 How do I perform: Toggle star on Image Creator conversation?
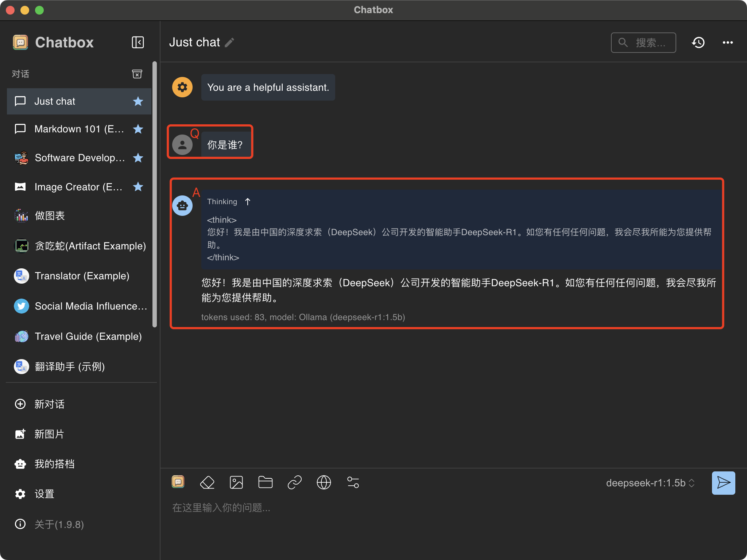pyautogui.click(x=138, y=187)
